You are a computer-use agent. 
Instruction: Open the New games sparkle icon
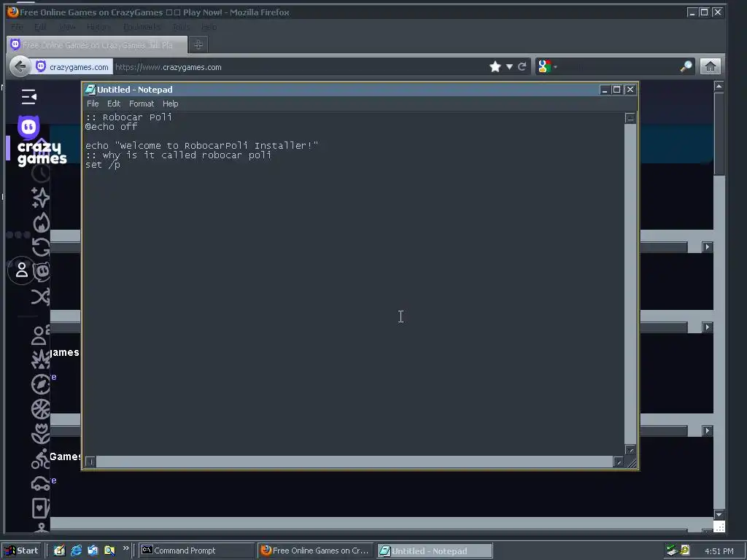(x=41, y=198)
